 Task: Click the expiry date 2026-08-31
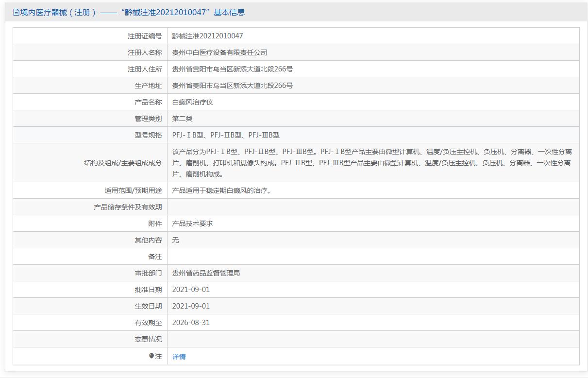[191, 323]
